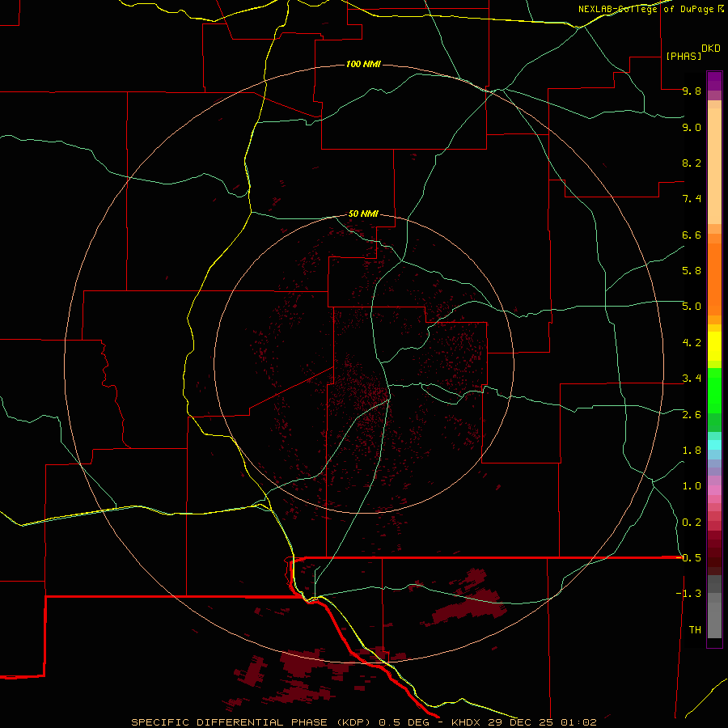Click the 9.8 value on the scale
The height and width of the screenshot is (728, 728).
692,91
